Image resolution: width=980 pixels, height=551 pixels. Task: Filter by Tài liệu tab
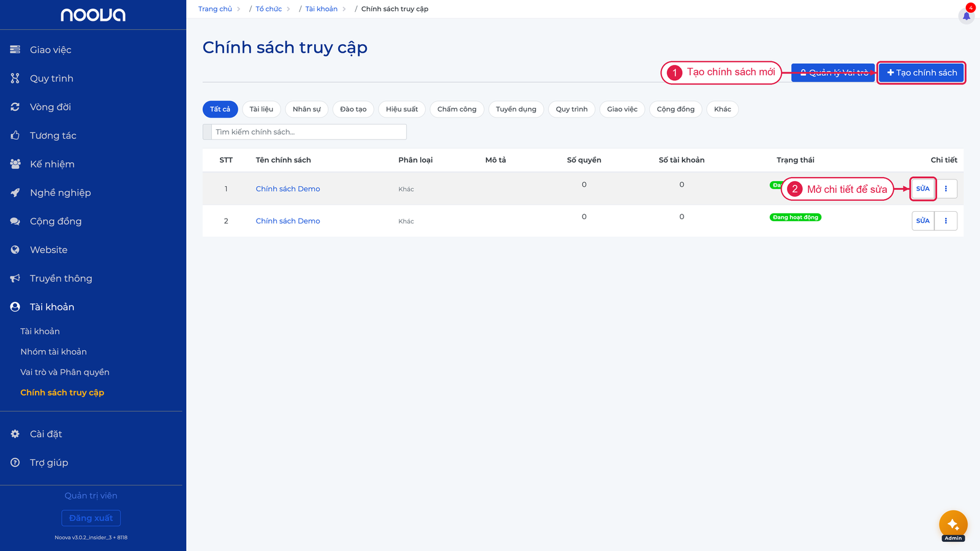click(262, 109)
